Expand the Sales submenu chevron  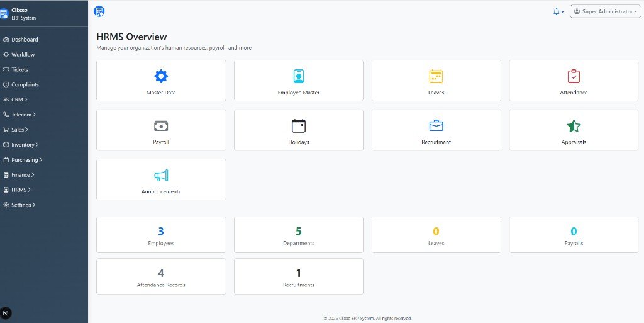click(x=26, y=130)
